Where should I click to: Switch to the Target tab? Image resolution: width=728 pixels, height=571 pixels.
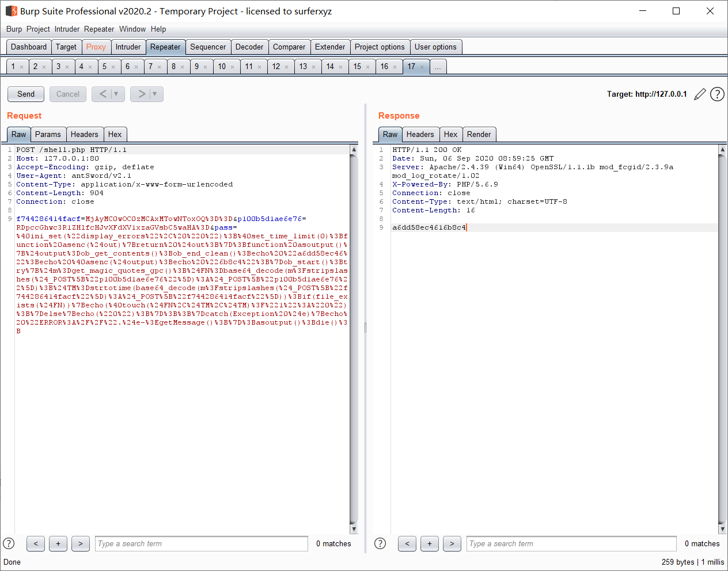click(x=66, y=47)
